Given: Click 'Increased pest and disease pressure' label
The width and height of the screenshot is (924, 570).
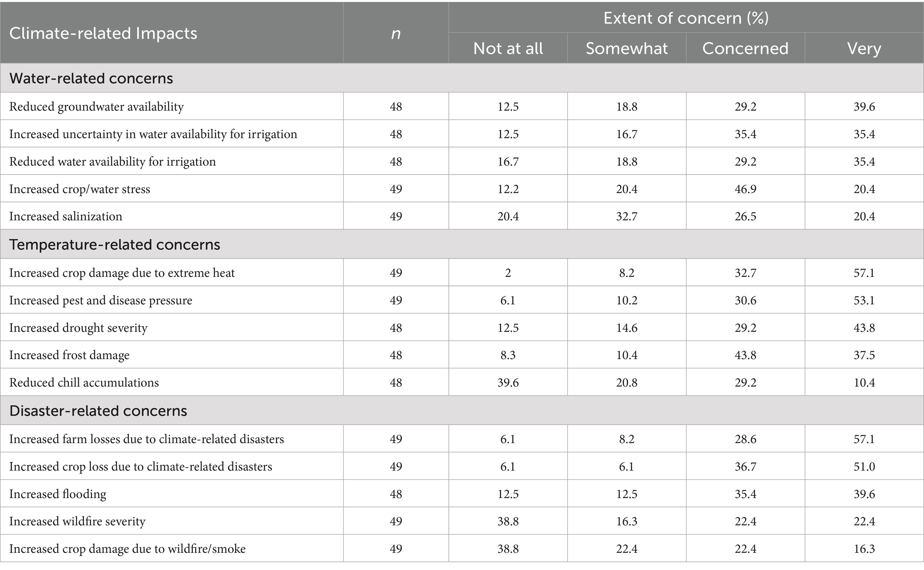Looking at the screenshot, I should click(x=101, y=300).
